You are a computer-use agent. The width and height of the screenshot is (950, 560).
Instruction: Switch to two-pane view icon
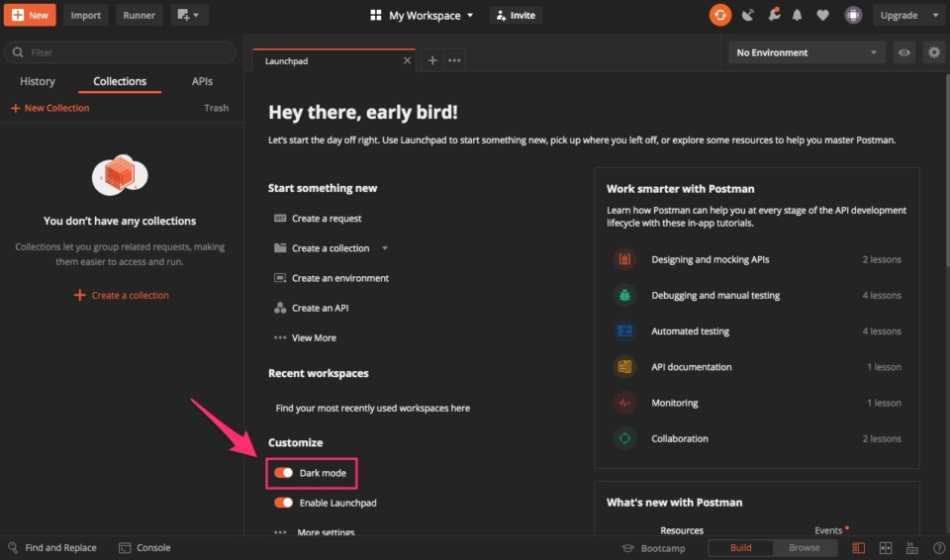(885, 548)
